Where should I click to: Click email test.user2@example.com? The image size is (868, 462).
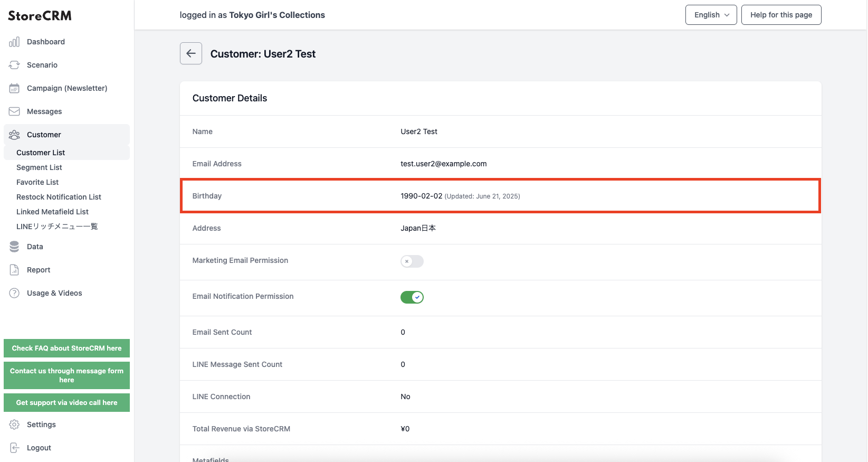[444, 164]
